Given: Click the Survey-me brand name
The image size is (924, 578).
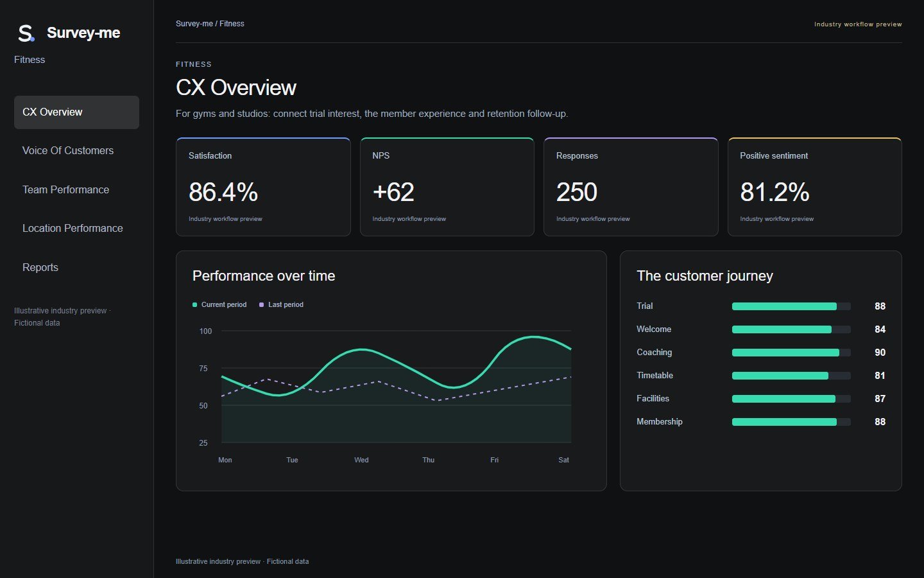Looking at the screenshot, I should pos(83,33).
